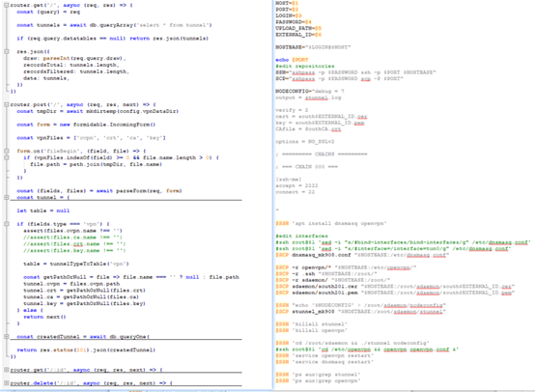Image resolution: width=535 pixels, height=392 pixels.
Task: Expand the folded createdTunnel db.queryOne block
Action: [7, 336]
